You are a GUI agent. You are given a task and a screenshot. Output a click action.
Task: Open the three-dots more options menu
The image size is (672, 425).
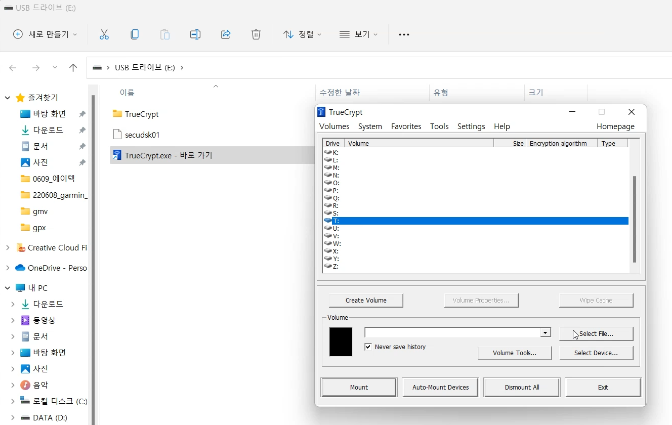[x=404, y=34]
